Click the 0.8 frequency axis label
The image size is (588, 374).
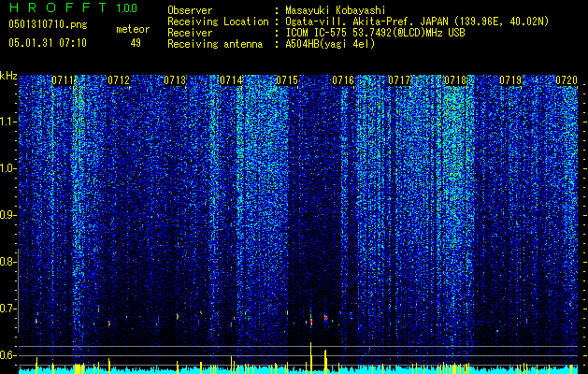pyautogui.click(x=6, y=262)
